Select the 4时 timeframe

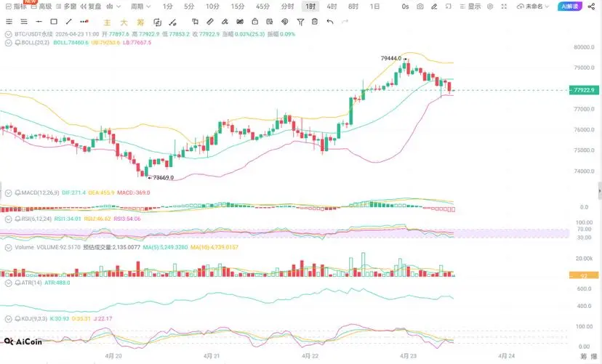coord(332,7)
